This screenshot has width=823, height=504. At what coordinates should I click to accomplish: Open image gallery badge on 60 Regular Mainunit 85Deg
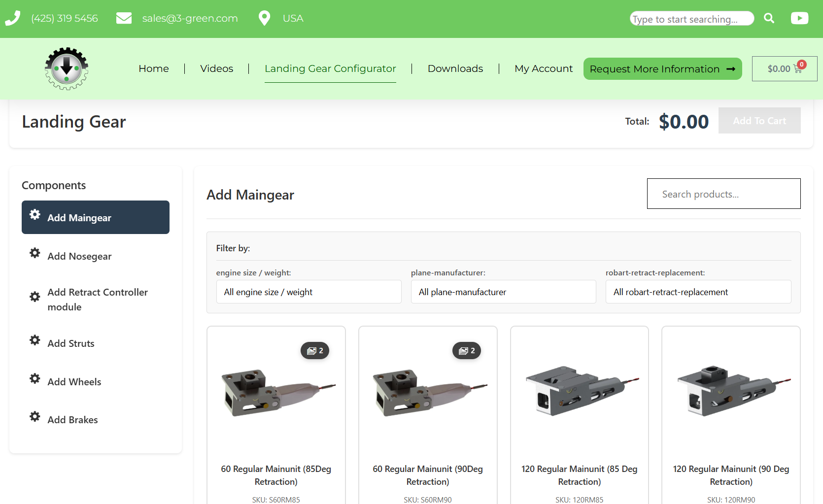tap(315, 351)
